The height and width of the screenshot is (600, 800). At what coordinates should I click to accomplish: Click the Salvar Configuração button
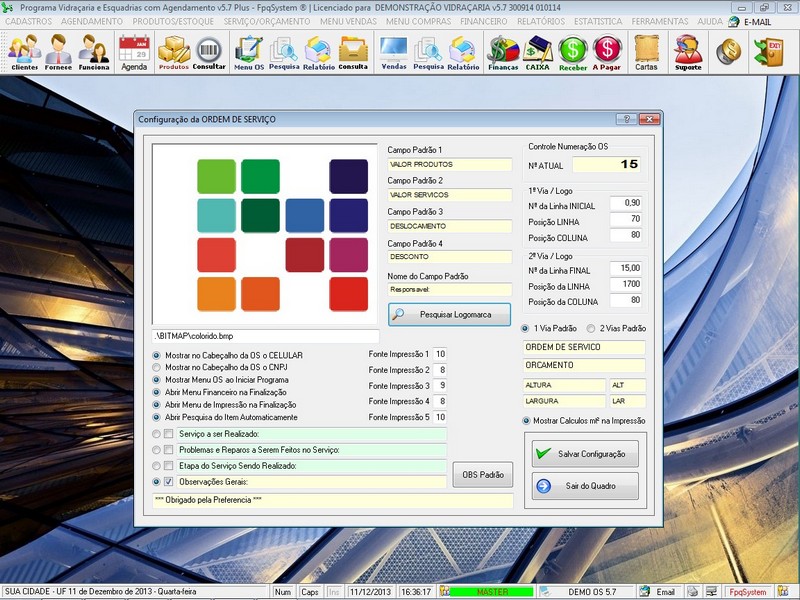[585, 454]
